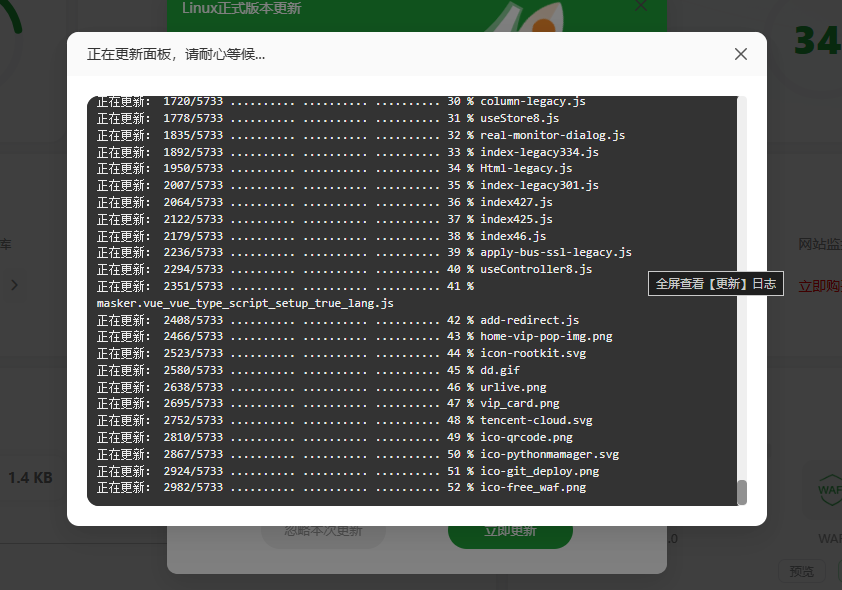
Task: Click log line column-legacy.js
Action: point(341,101)
